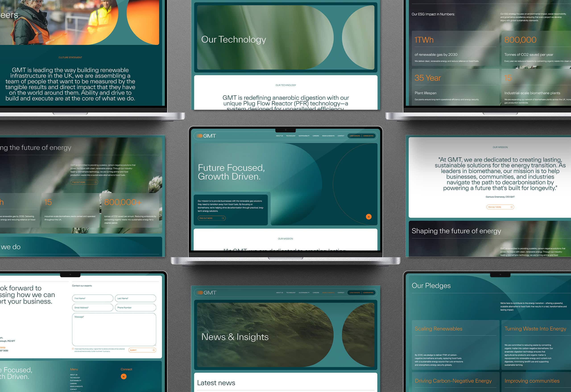This screenshot has width=571, height=392.
Task: Tick the privacy policy agreement radio button
Action: click(x=73, y=349)
